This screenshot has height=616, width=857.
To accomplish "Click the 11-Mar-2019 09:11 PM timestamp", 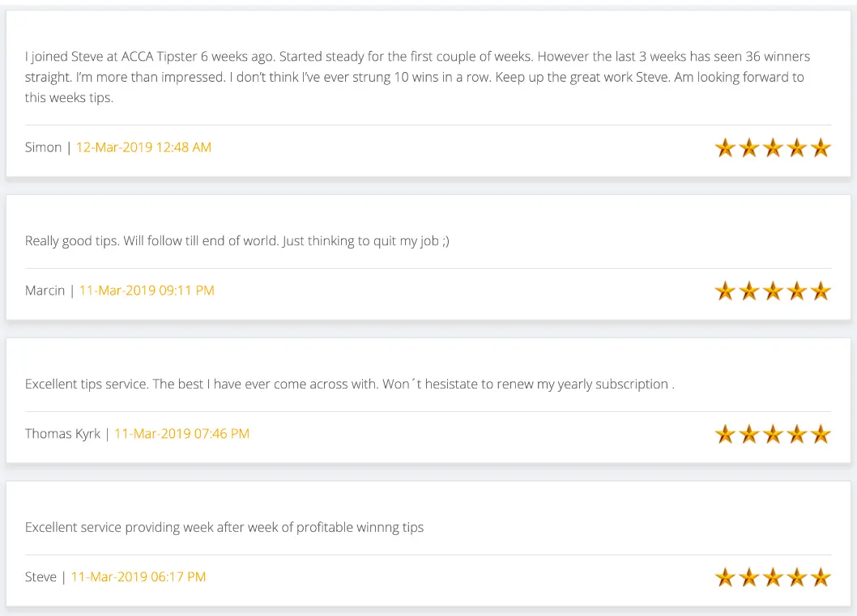I will click(147, 291).
